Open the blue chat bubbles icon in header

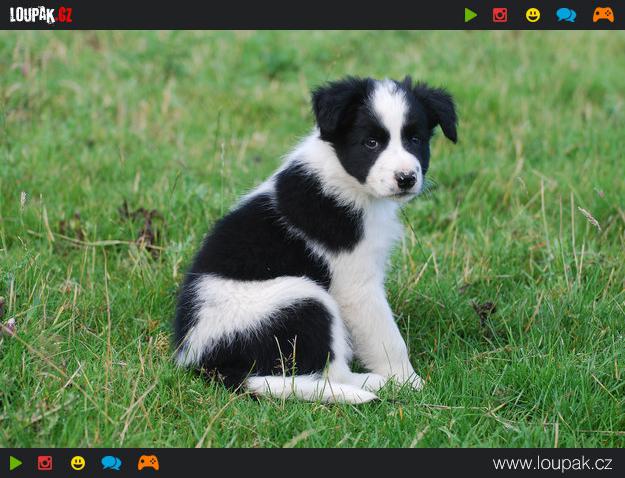(x=566, y=15)
